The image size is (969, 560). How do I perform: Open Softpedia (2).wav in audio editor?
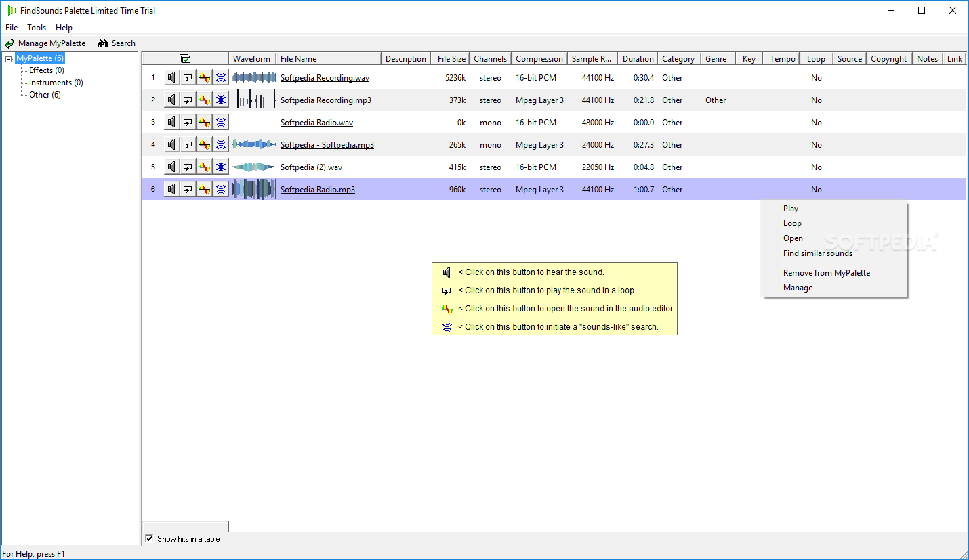204,167
